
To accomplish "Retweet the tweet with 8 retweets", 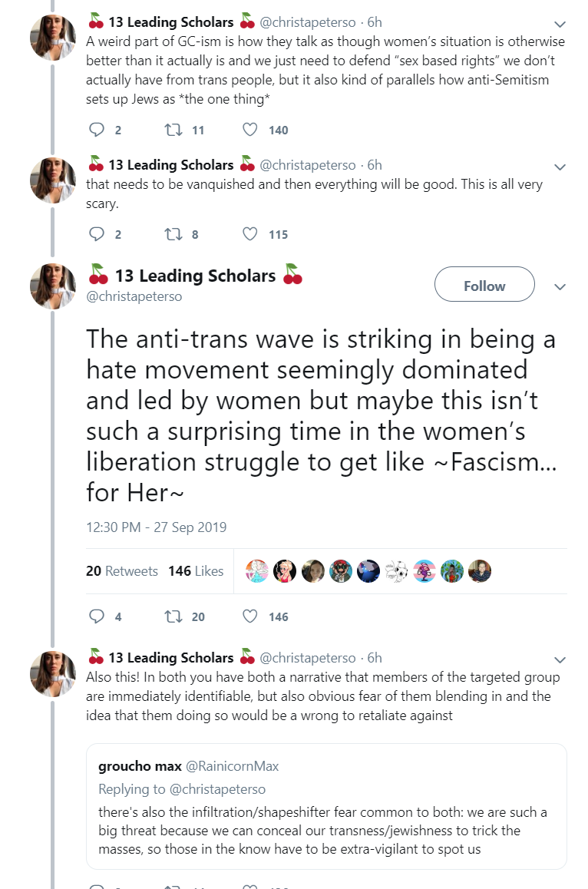I will [173, 234].
